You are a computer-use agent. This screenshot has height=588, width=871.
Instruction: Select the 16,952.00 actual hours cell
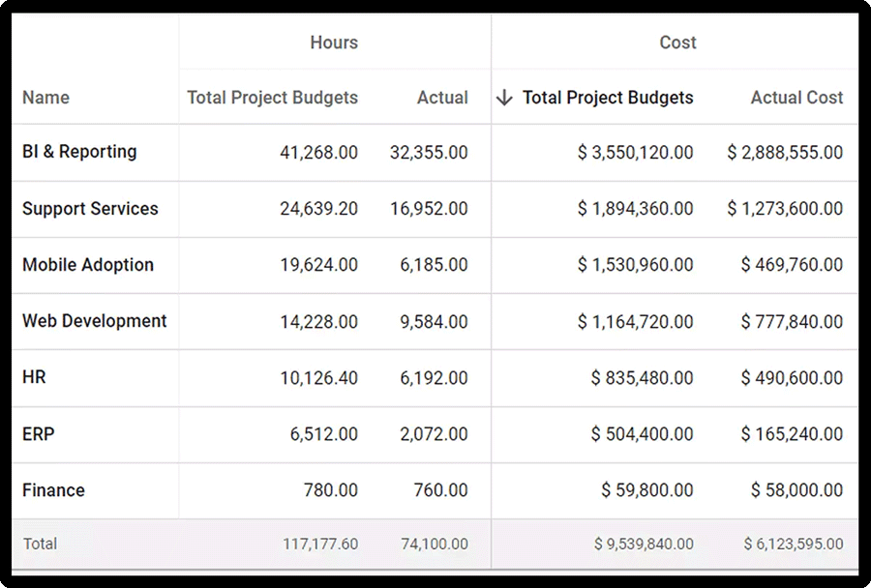click(429, 209)
